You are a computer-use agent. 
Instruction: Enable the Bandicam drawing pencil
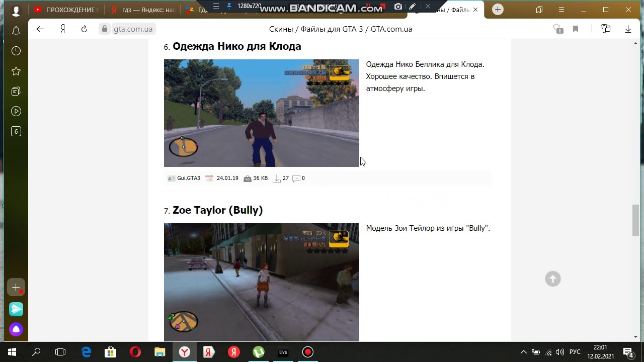click(x=413, y=7)
